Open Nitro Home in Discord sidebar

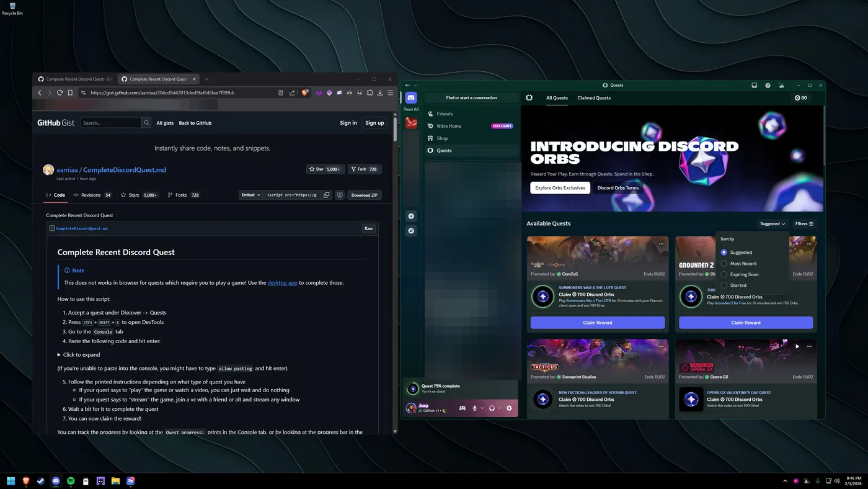tap(471, 126)
